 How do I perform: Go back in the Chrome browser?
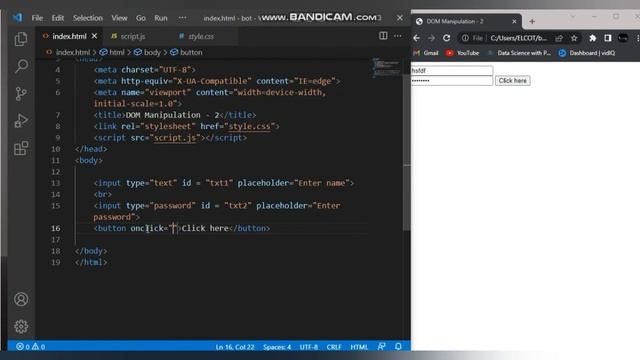click(x=416, y=38)
